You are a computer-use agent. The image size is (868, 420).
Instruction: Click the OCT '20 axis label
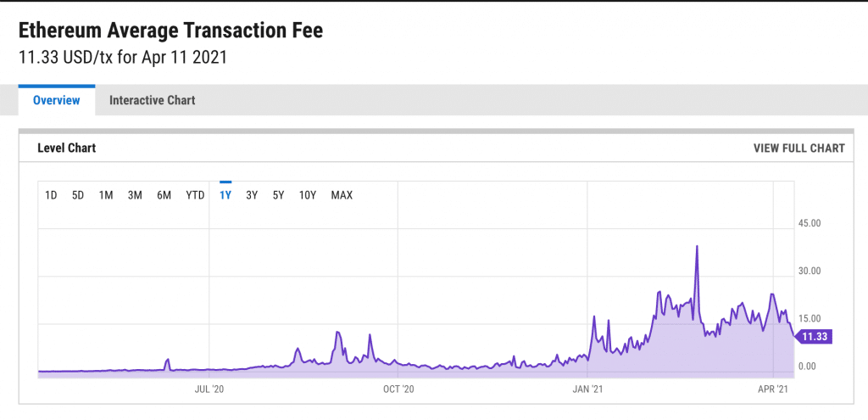pyautogui.click(x=398, y=389)
